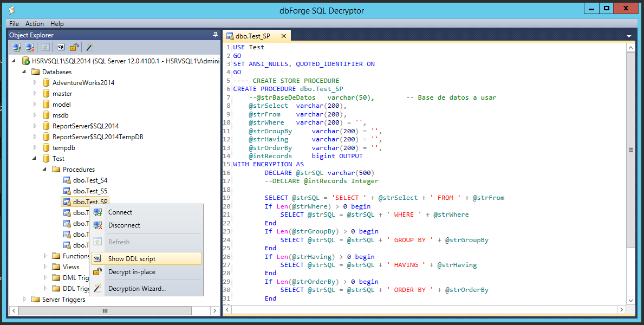Screen dimensions: 644x325
Task: Click the Disconnect toolbar icon in Object Explorer
Action: coord(30,47)
